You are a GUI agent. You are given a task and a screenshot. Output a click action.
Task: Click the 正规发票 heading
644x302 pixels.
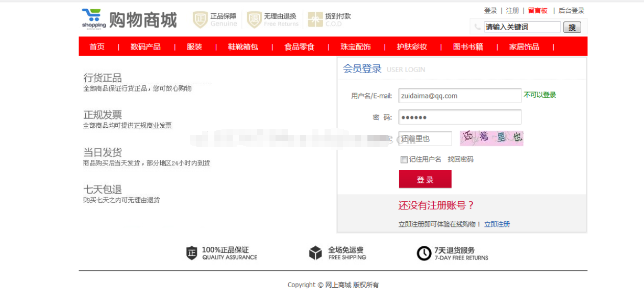(103, 115)
